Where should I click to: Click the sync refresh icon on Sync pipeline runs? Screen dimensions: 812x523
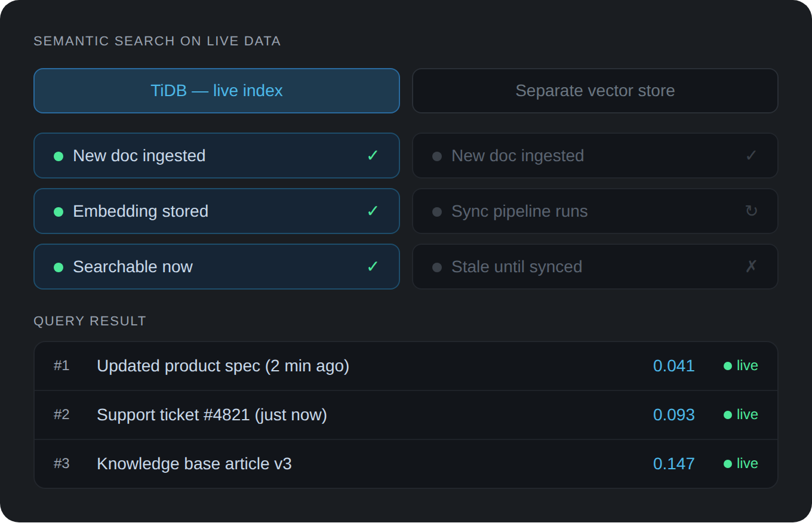pos(751,211)
